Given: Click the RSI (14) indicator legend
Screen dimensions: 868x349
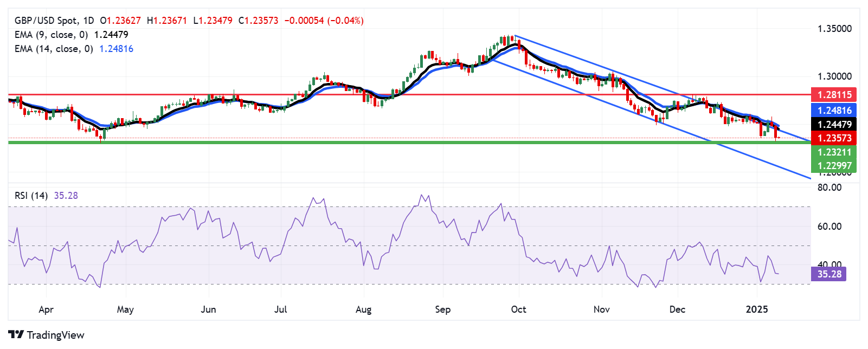Looking at the screenshot, I should 31,196.
